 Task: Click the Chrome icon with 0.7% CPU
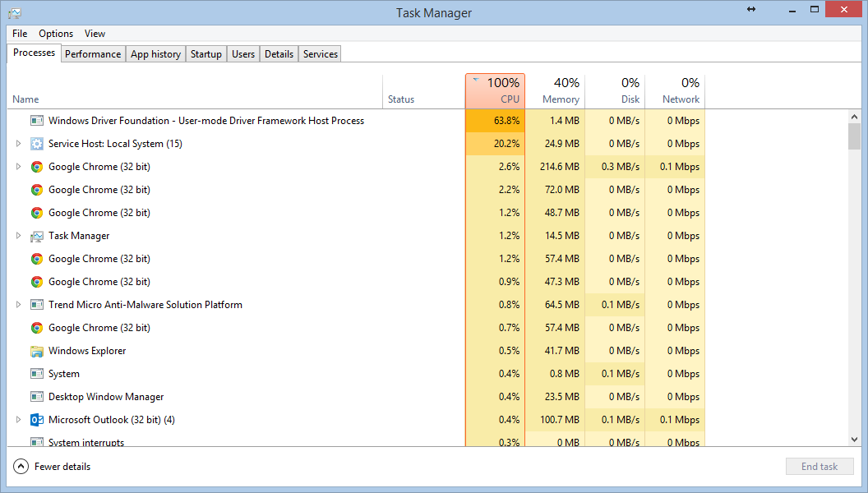coord(37,328)
